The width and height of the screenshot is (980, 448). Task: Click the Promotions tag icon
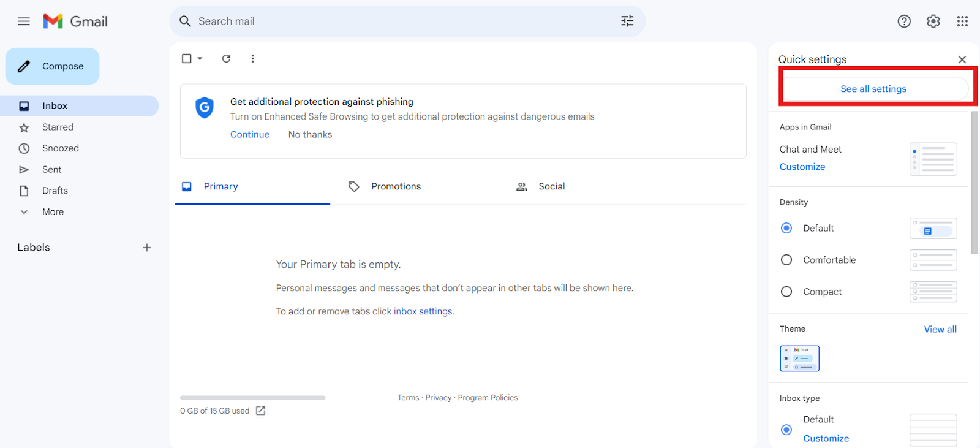[353, 186]
